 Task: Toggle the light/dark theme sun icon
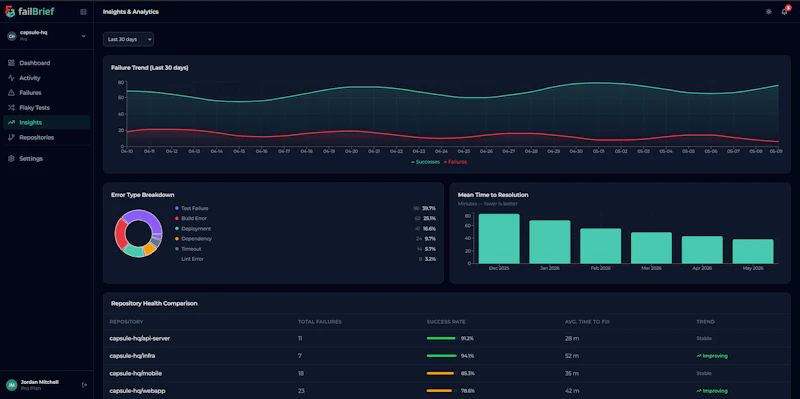click(x=768, y=12)
